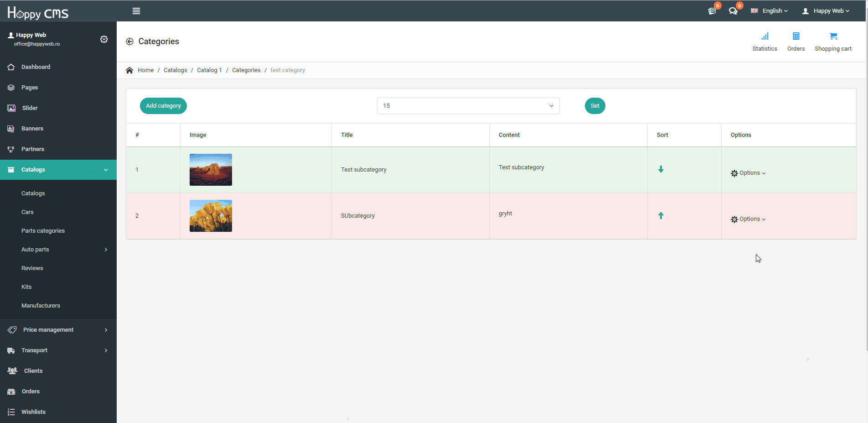Open Options dropdown for SUbcategory row
The width and height of the screenshot is (868, 423).
tap(748, 219)
